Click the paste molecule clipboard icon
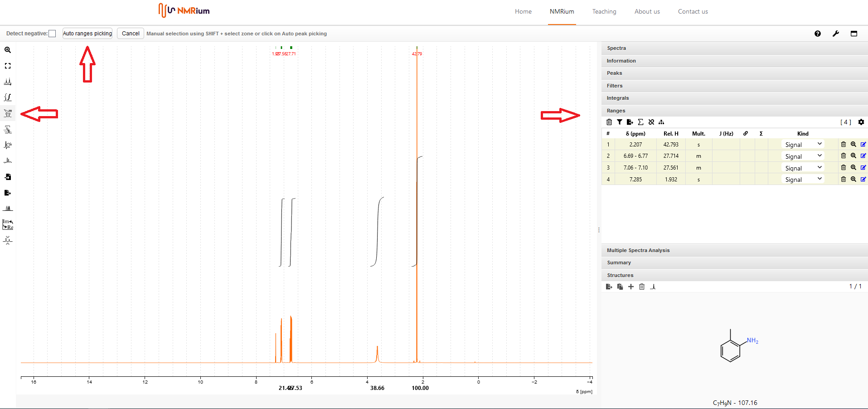The width and height of the screenshot is (868, 409). tap(620, 287)
